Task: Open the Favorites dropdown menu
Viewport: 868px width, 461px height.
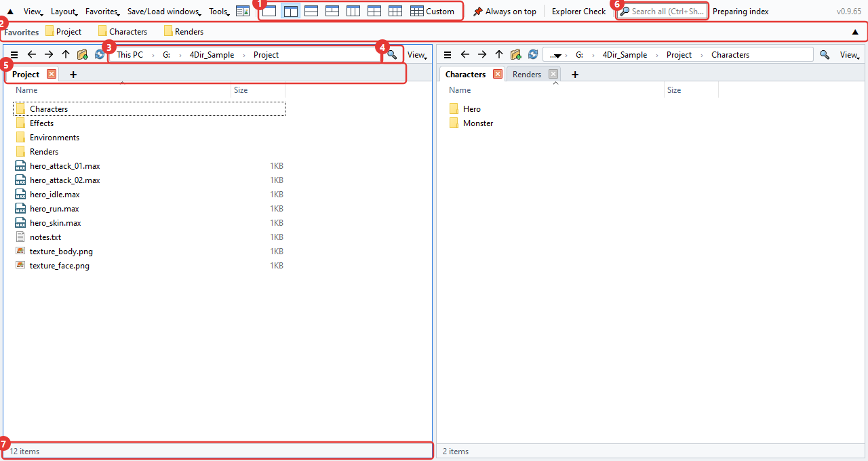Action: tap(103, 12)
